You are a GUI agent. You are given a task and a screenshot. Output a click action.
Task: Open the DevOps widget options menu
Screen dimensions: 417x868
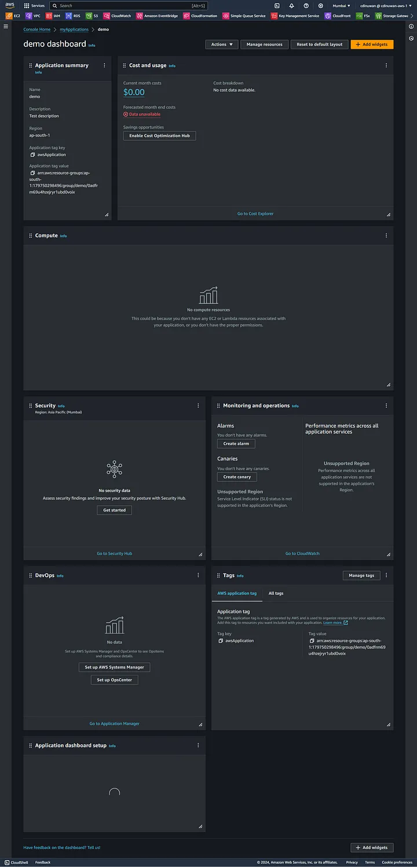click(198, 575)
